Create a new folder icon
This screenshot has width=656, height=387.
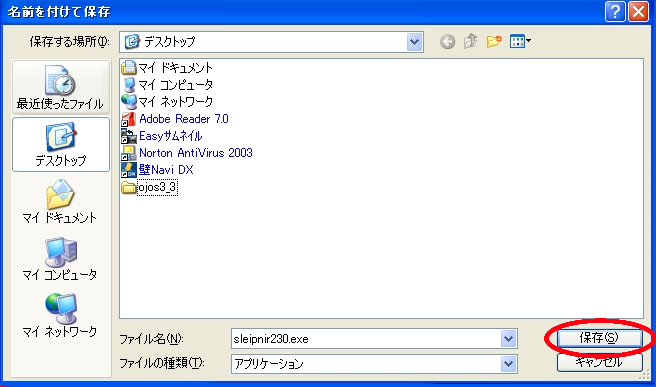(x=494, y=41)
